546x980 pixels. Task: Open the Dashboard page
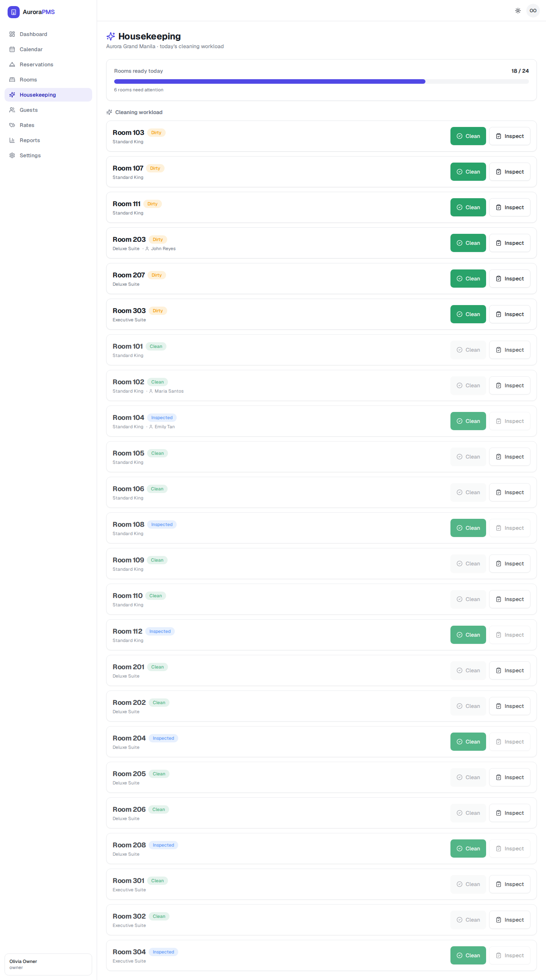(49, 34)
